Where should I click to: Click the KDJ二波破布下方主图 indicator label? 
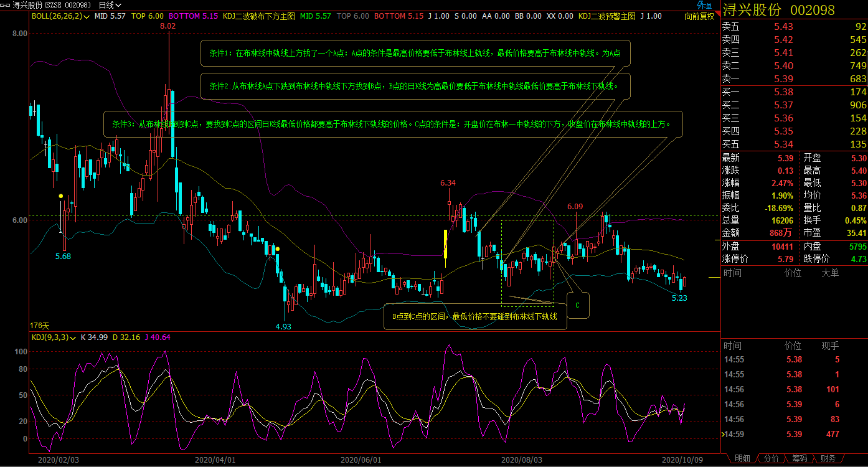pyautogui.click(x=258, y=16)
